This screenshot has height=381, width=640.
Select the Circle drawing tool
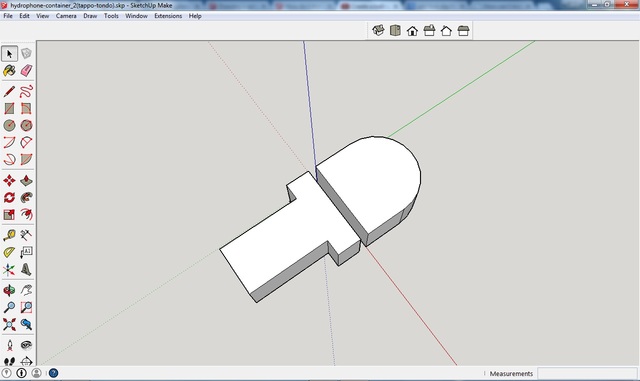coord(9,125)
